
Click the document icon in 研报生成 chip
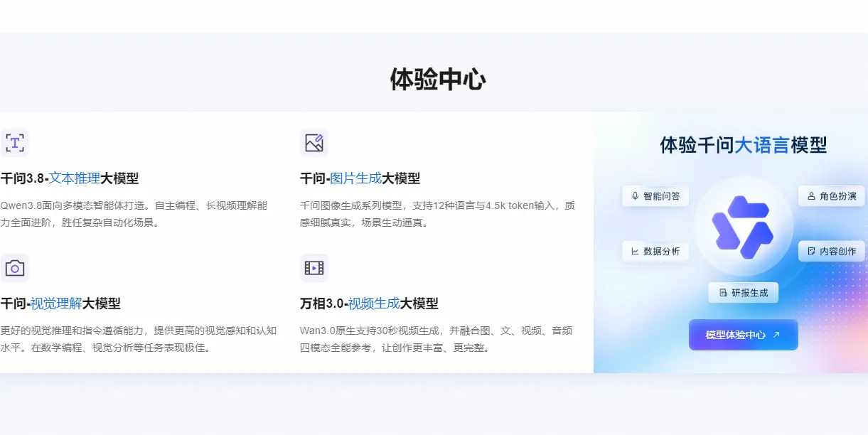coord(723,293)
